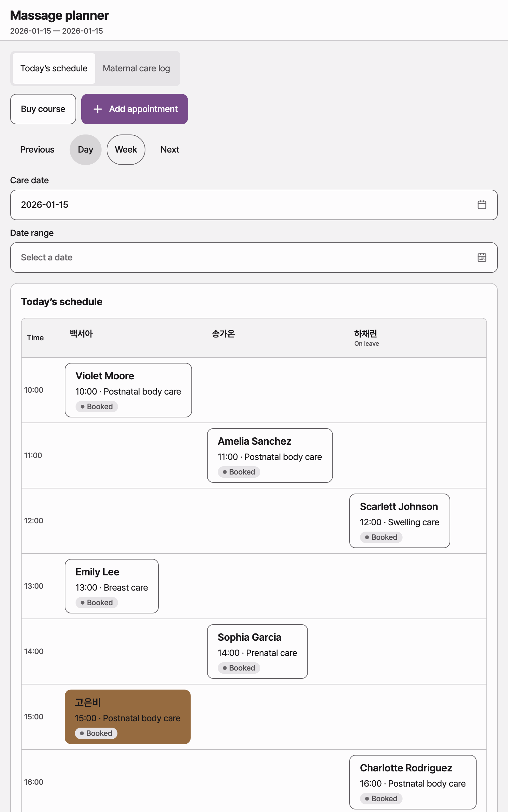The width and height of the screenshot is (508, 812).
Task: Open the Date range calendar icon
Action: 481,257
